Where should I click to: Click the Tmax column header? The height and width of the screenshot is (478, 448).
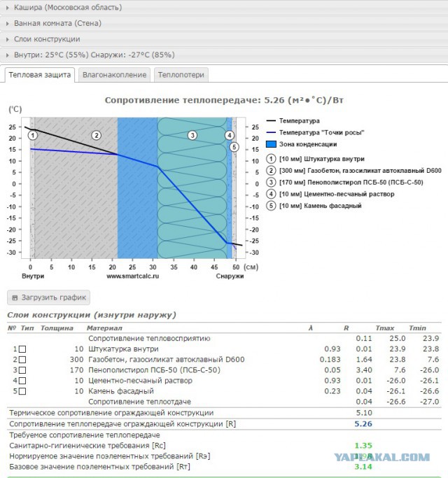384,328
